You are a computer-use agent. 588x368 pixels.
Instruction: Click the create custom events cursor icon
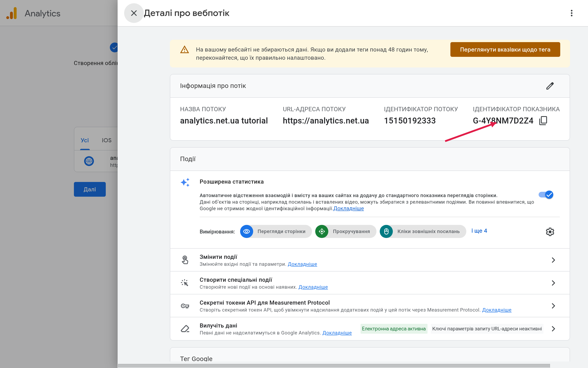185,283
